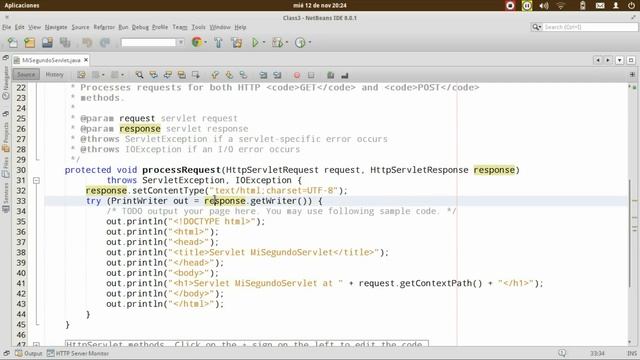Open the Output window button
This screenshot has width=640, height=360.
(x=29, y=353)
